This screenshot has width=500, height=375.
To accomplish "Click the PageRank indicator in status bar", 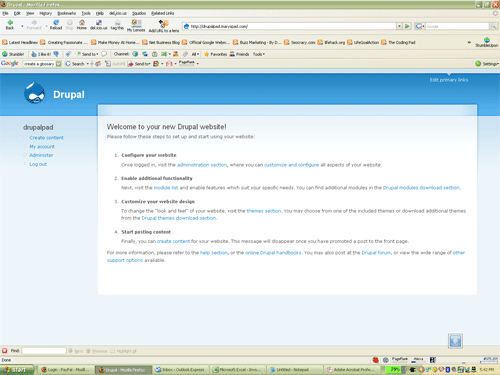I will (x=400, y=360).
